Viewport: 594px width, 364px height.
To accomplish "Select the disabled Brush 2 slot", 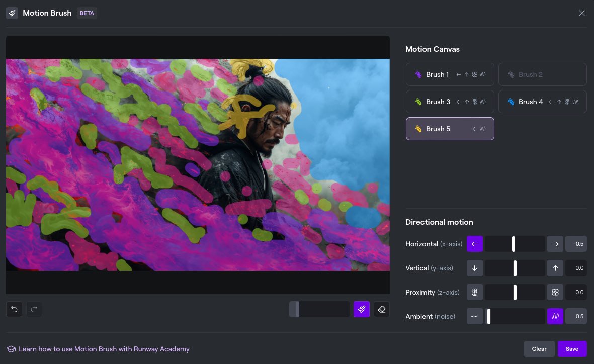I will pos(543,74).
